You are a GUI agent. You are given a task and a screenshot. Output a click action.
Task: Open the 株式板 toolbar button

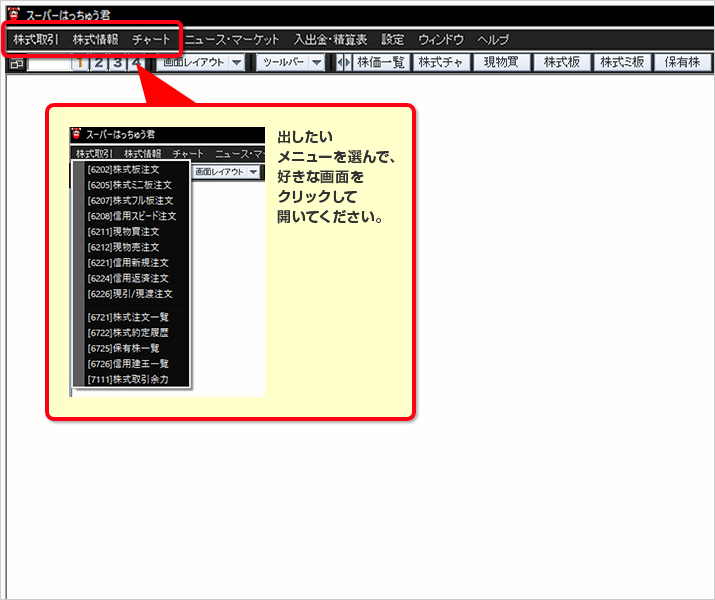[561, 62]
